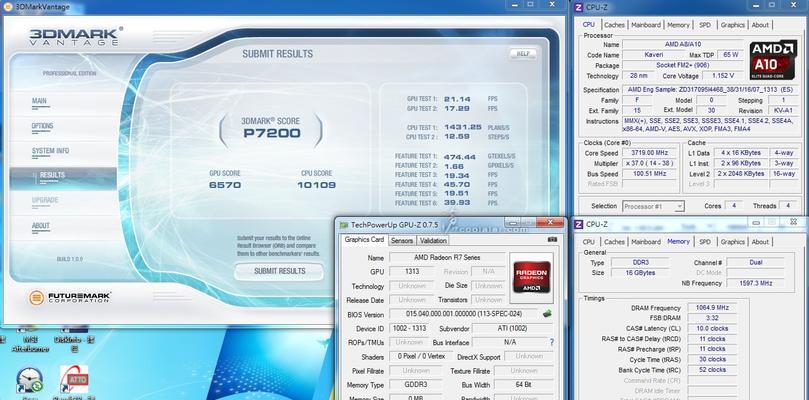Click the GPU-Z title bar icon

(x=344, y=225)
